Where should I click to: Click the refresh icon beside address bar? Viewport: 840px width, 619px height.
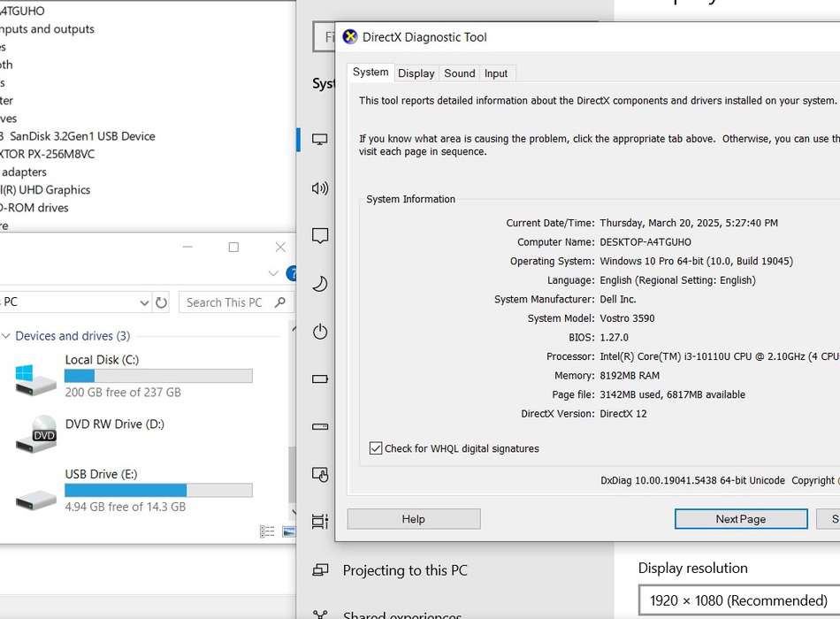(161, 302)
